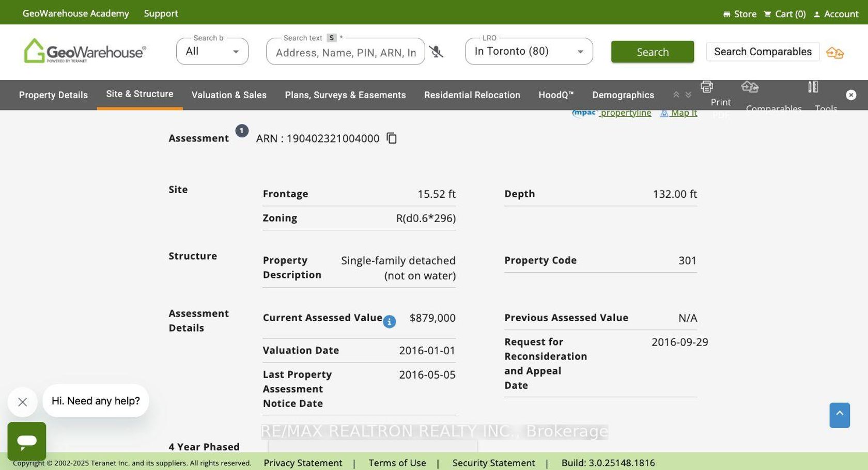Dismiss the 'Need any help' chat bubble

pos(22,402)
